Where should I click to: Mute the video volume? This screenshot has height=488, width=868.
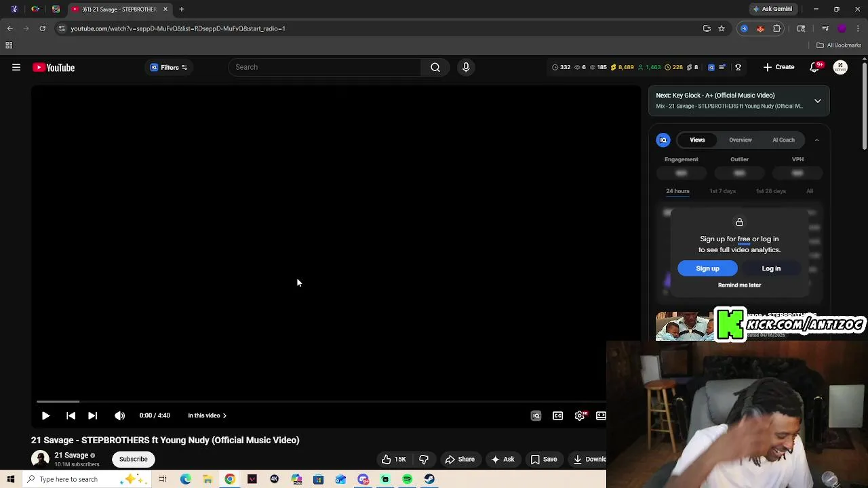point(119,415)
